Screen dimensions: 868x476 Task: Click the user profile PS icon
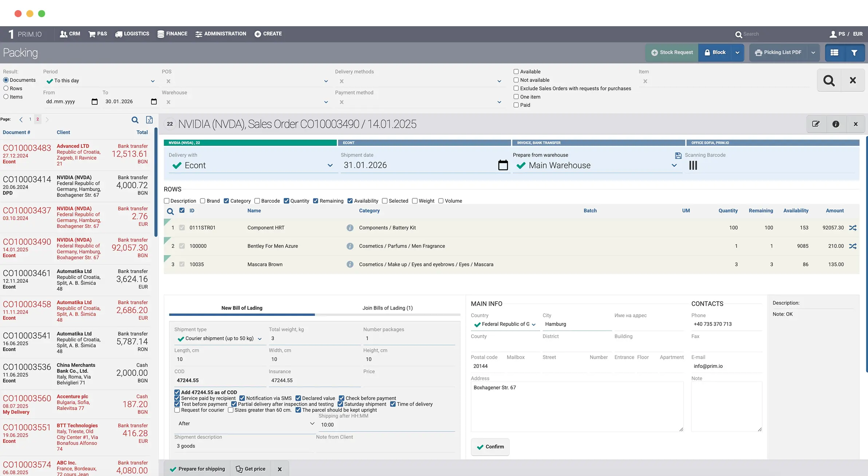click(833, 34)
